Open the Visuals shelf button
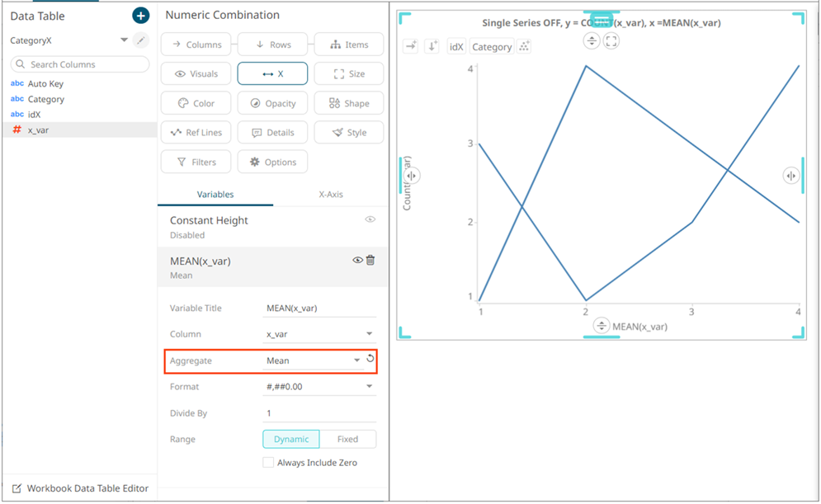 196,73
